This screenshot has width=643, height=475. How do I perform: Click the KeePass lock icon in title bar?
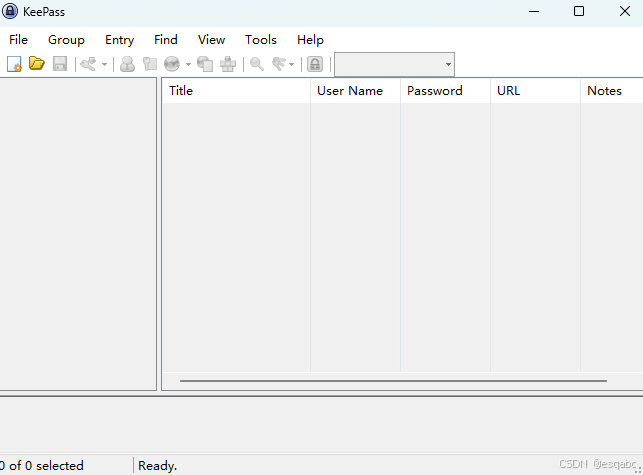click(x=10, y=11)
